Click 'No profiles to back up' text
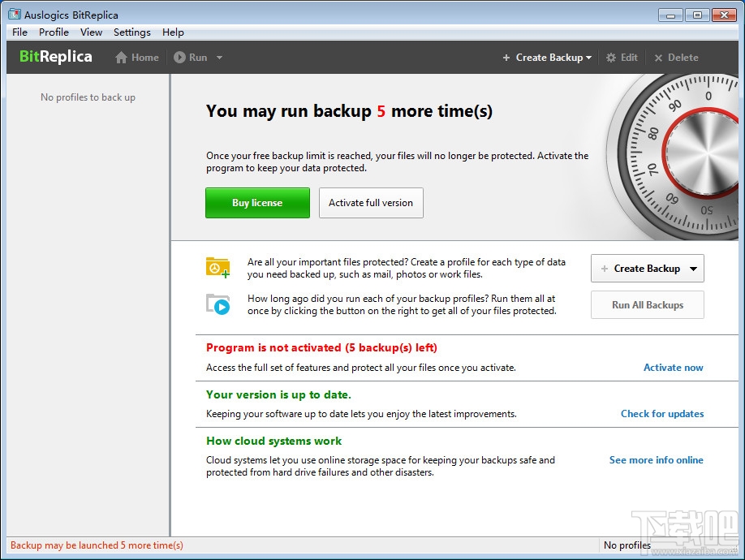The image size is (745, 560). 88,97
